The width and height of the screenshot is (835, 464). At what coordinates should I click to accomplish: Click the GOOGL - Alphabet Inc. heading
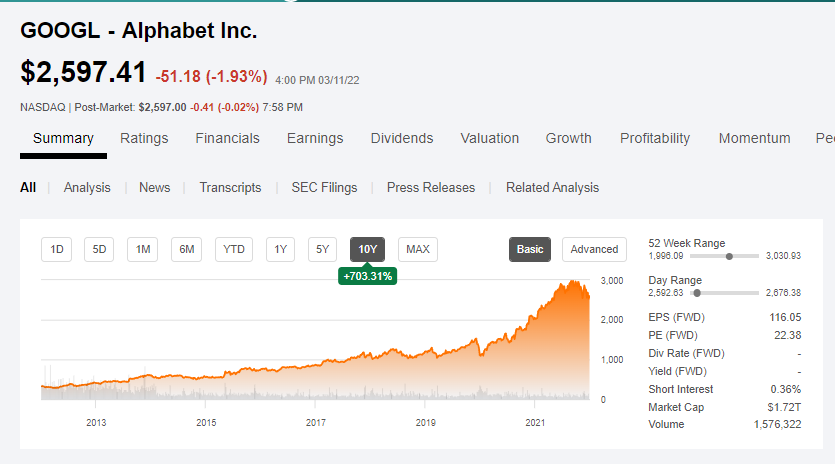click(x=139, y=30)
